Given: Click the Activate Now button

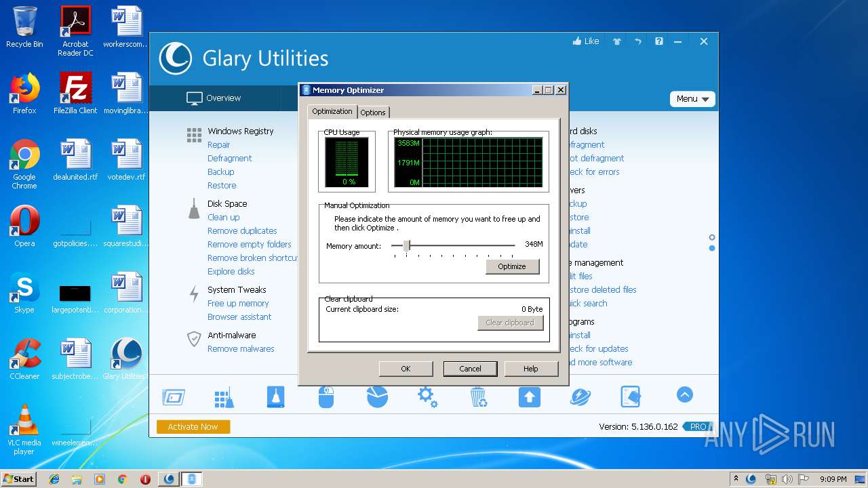Looking at the screenshot, I should point(193,426).
